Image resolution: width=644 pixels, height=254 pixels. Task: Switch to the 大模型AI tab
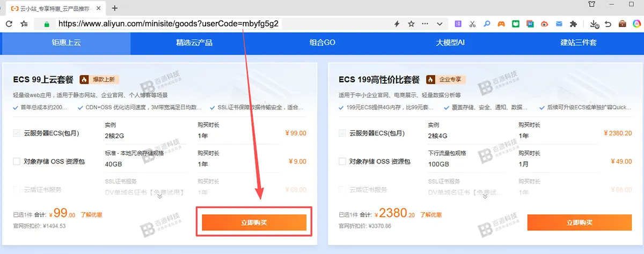tap(450, 43)
